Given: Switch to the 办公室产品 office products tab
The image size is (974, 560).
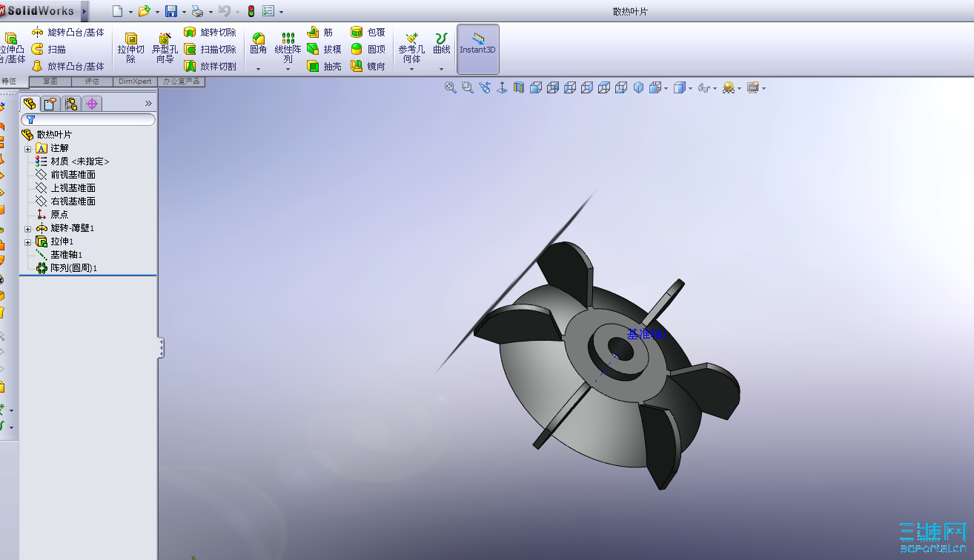Looking at the screenshot, I should coord(182,81).
